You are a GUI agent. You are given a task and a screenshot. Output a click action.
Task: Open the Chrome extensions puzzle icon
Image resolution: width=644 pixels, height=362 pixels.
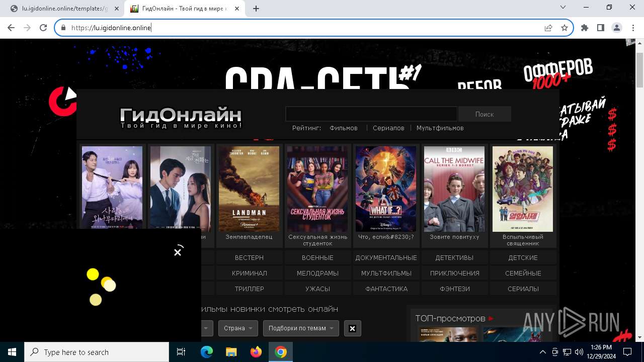point(585,28)
